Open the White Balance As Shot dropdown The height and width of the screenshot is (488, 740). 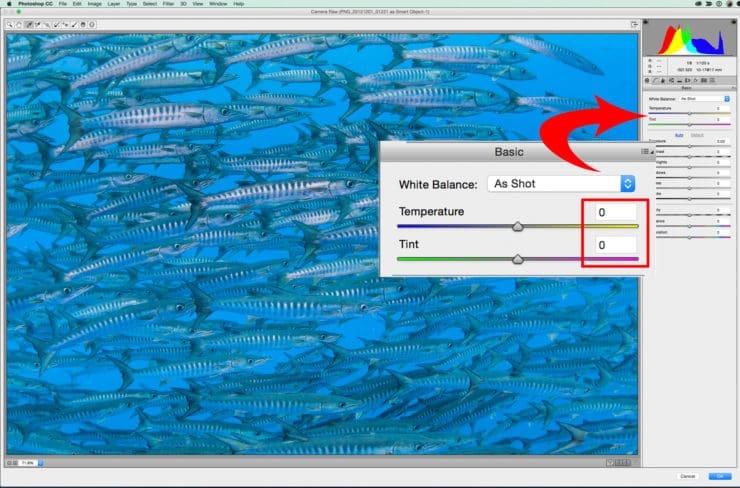[561, 184]
